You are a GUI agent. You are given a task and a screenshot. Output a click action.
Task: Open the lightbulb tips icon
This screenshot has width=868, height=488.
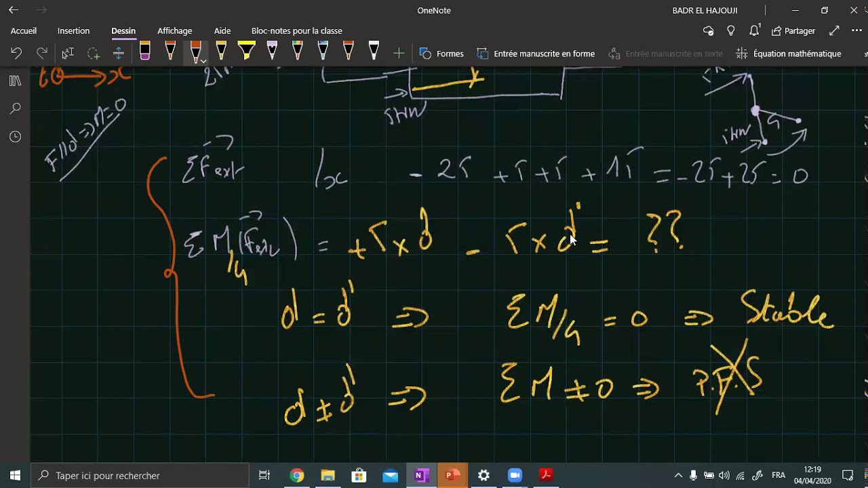pos(731,30)
